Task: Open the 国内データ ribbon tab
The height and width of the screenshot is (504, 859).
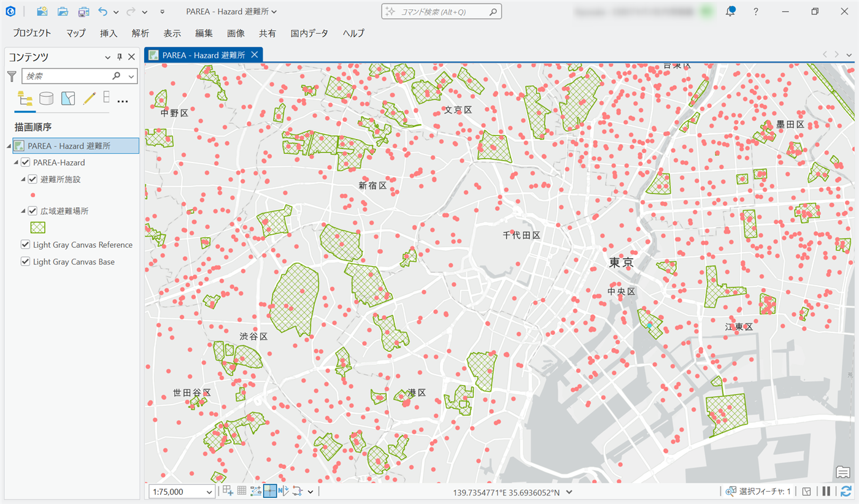Action: 309,33
